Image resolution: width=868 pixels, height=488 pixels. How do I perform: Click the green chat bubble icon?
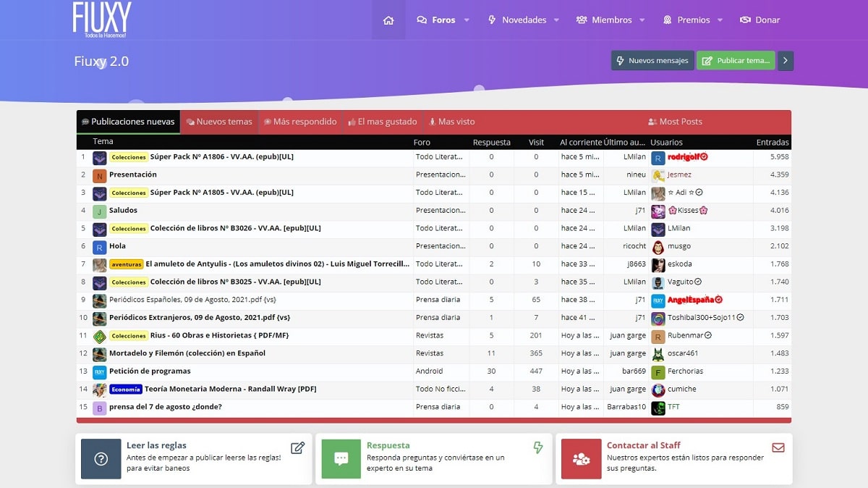pyautogui.click(x=341, y=459)
